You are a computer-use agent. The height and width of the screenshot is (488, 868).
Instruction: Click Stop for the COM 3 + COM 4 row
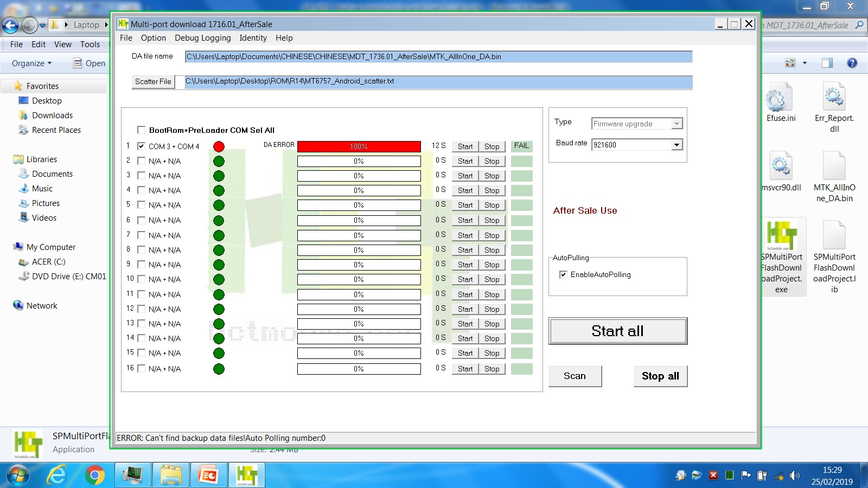point(492,146)
